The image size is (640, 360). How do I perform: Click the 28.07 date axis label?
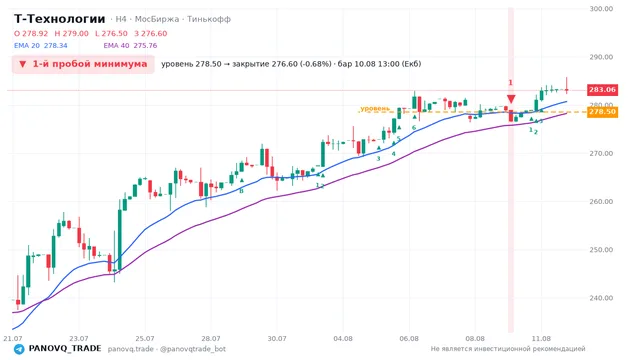pyautogui.click(x=211, y=338)
